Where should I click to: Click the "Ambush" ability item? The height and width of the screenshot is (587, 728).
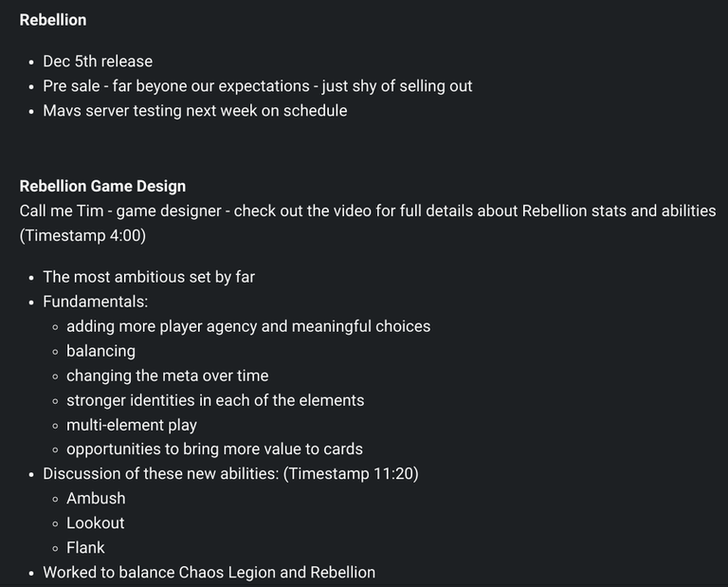coord(96,499)
